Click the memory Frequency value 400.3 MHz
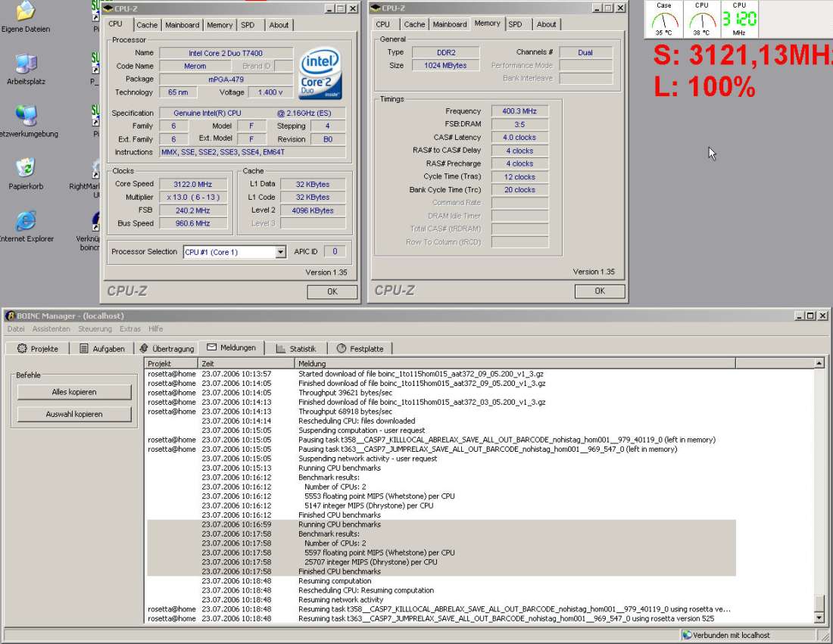The height and width of the screenshot is (644, 833). [x=519, y=111]
